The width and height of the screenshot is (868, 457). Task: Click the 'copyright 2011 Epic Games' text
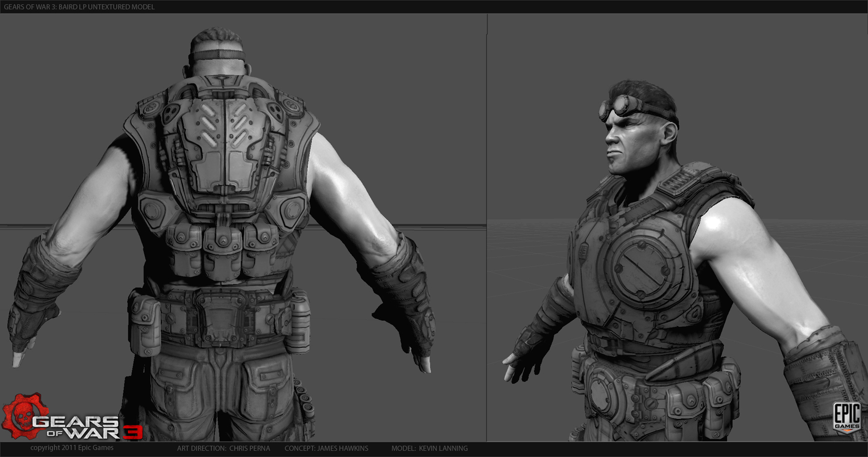[x=72, y=448]
